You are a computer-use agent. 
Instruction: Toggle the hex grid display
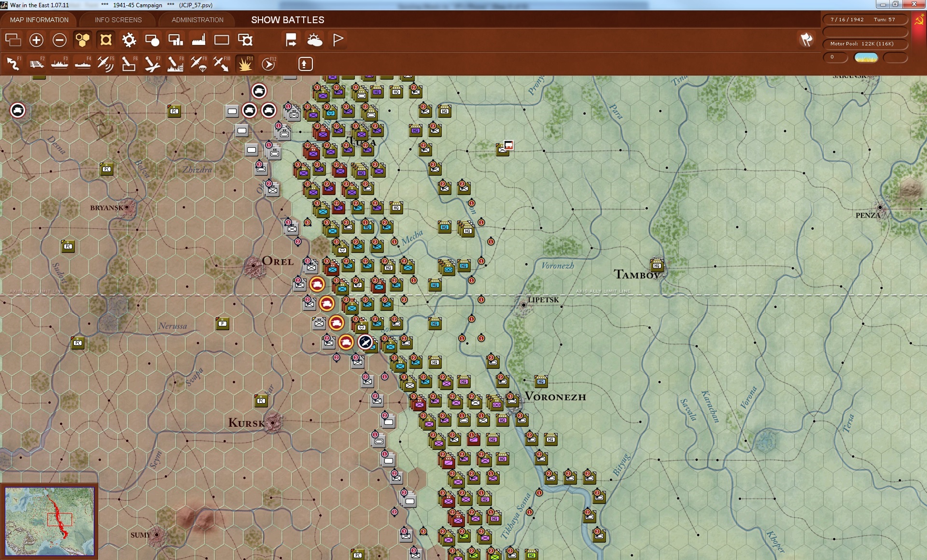83,40
